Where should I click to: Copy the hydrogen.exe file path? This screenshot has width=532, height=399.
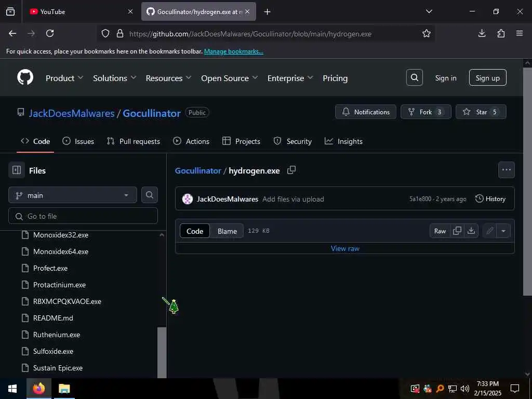click(x=291, y=170)
